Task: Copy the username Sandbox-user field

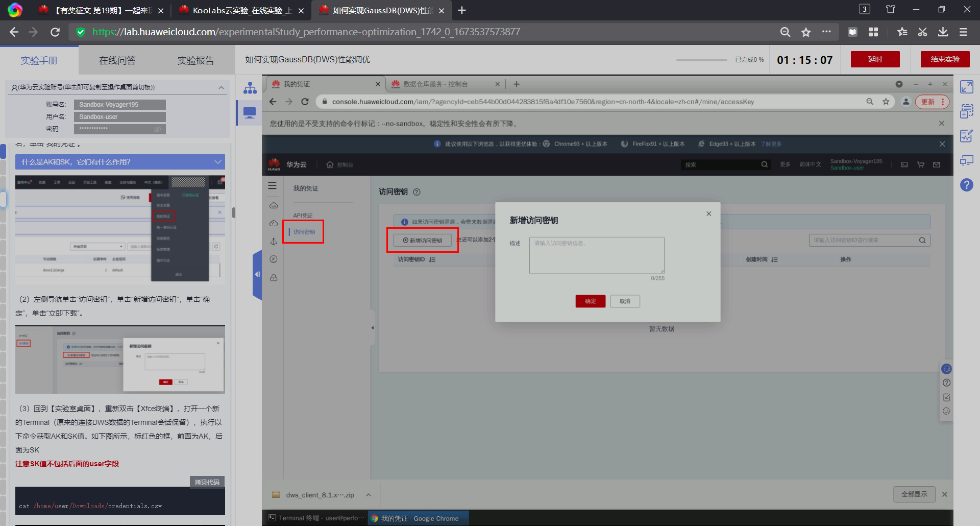Action: point(120,117)
